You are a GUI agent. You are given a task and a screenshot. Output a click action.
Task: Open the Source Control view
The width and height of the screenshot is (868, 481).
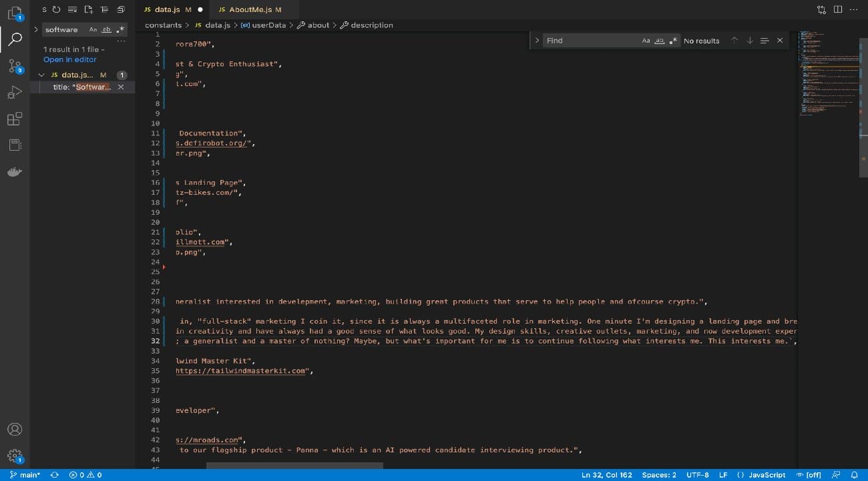pyautogui.click(x=15, y=67)
